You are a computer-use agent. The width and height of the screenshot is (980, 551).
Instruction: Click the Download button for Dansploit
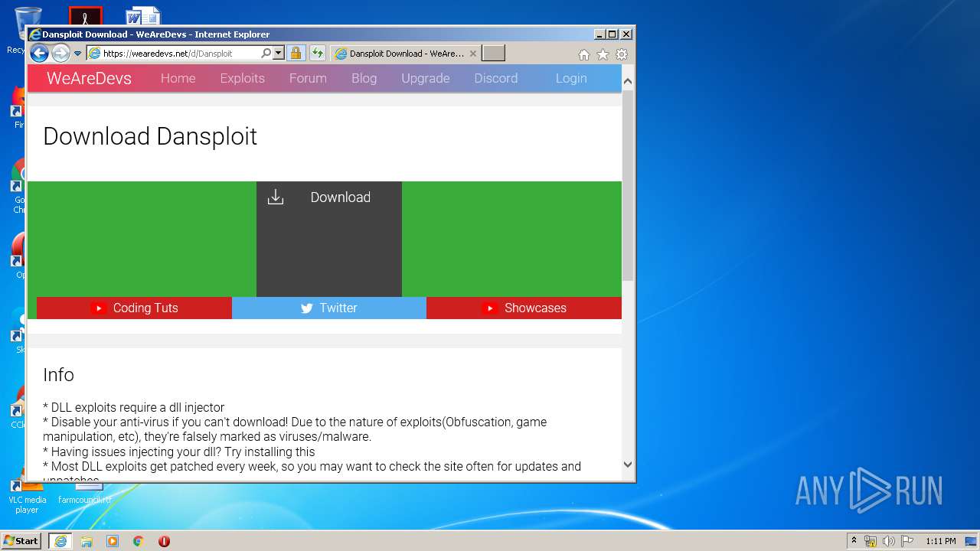coord(329,239)
